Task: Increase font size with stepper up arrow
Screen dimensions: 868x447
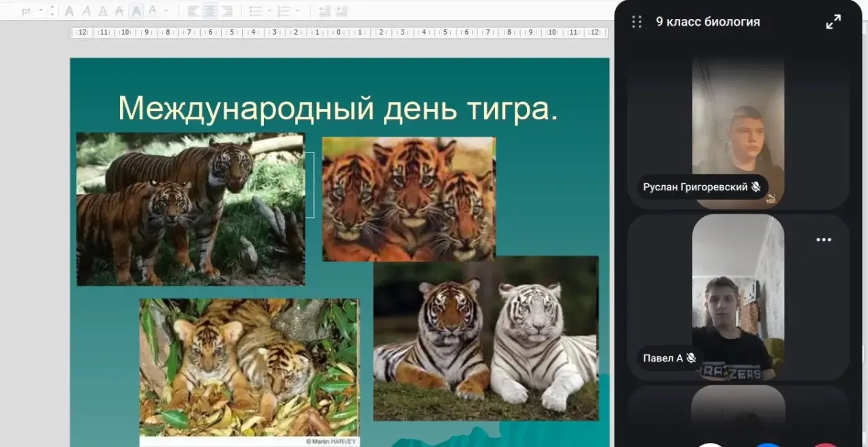Action: pyautogui.click(x=52, y=7)
